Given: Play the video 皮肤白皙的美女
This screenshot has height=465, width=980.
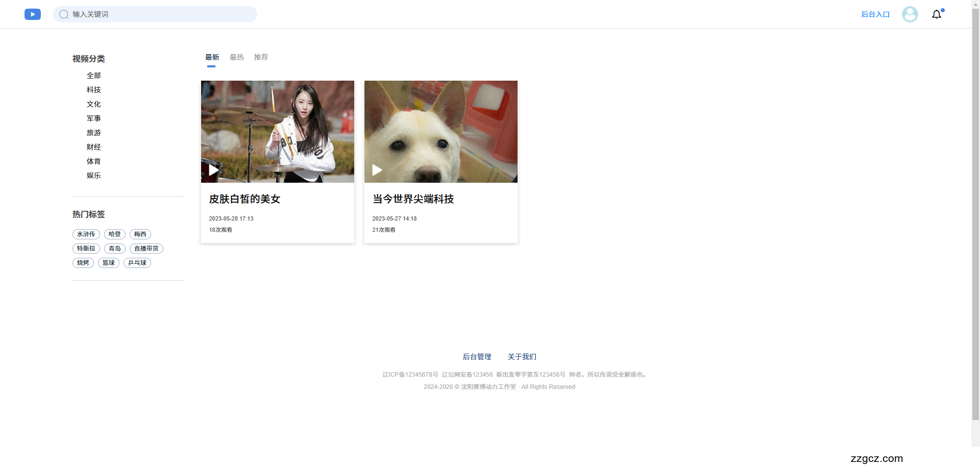Looking at the screenshot, I should (x=213, y=170).
